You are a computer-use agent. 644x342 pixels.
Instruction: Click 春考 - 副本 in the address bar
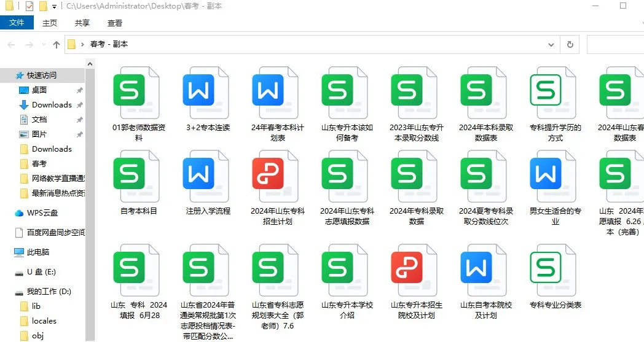pos(109,44)
